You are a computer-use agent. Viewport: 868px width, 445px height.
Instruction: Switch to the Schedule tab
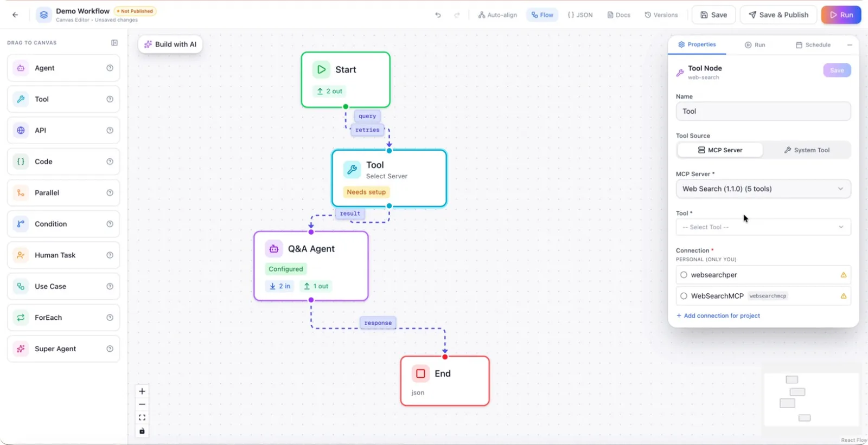813,45
